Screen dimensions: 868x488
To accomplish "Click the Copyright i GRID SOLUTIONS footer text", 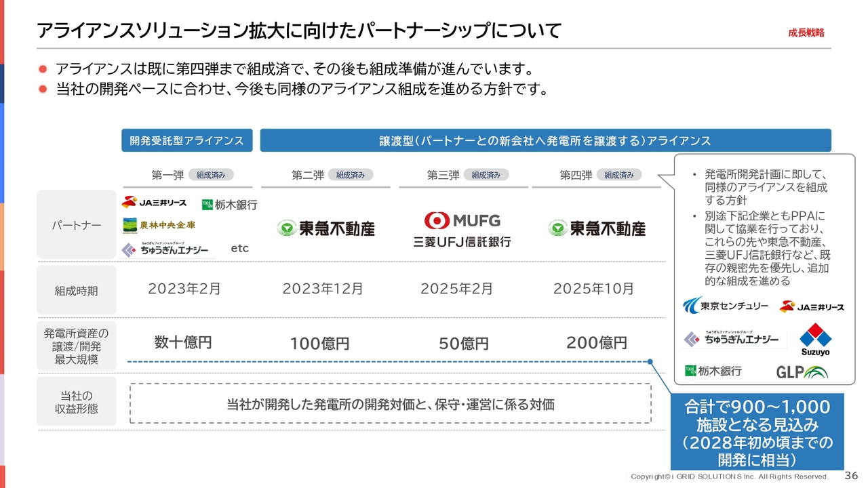I will pyautogui.click(x=730, y=476).
